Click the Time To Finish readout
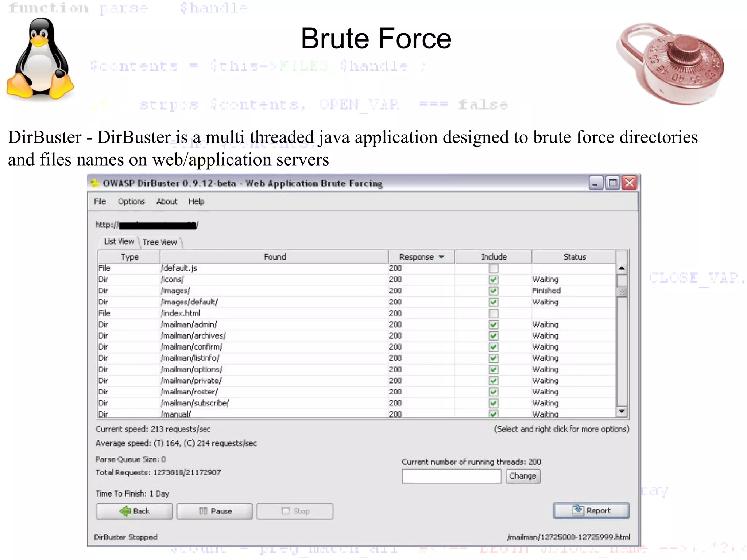 [132, 494]
